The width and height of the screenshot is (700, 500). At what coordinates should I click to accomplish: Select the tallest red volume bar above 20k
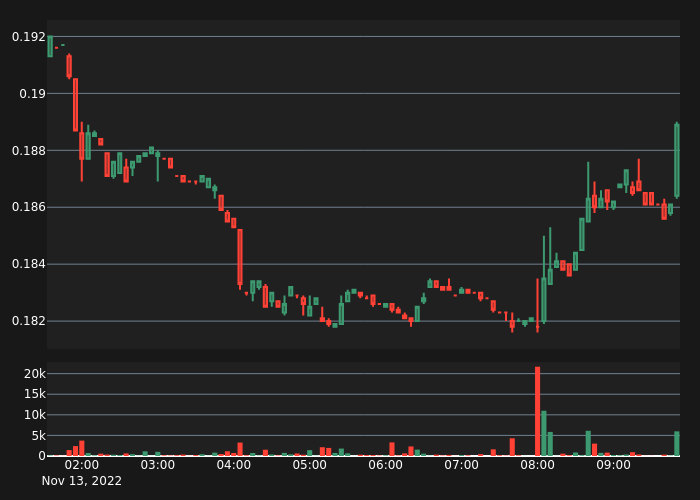[x=538, y=411]
